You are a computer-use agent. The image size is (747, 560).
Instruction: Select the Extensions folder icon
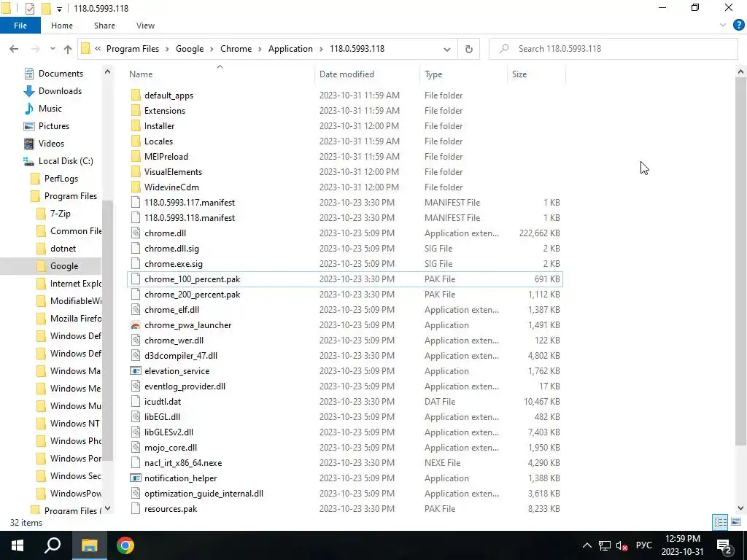[136, 111]
